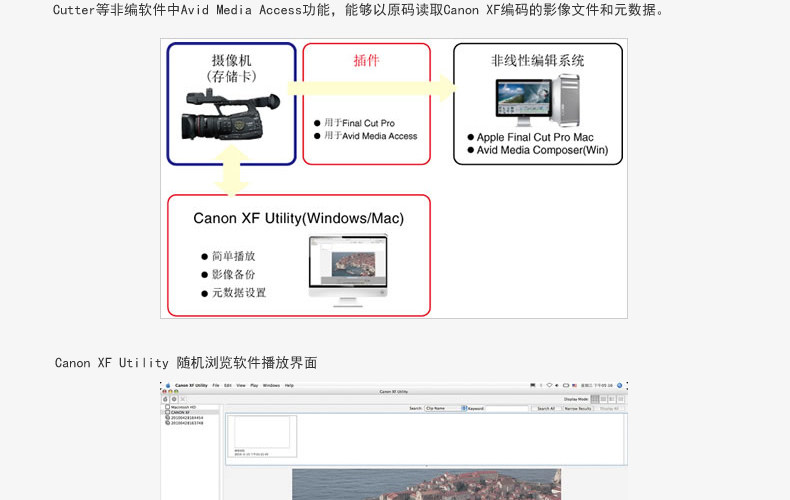The height and width of the screenshot is (500, 790).
Task: Click the volume icon in menu bar
Action: 557,386
